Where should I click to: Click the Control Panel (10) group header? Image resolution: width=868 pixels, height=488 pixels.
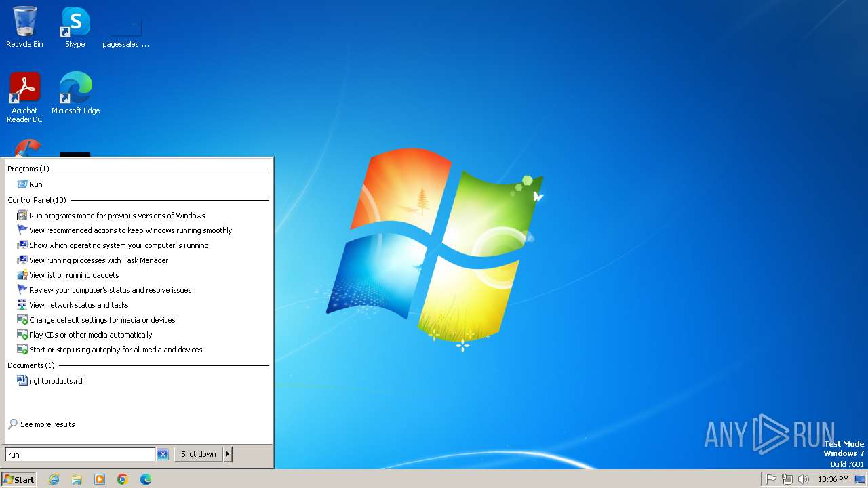(37, 200)
